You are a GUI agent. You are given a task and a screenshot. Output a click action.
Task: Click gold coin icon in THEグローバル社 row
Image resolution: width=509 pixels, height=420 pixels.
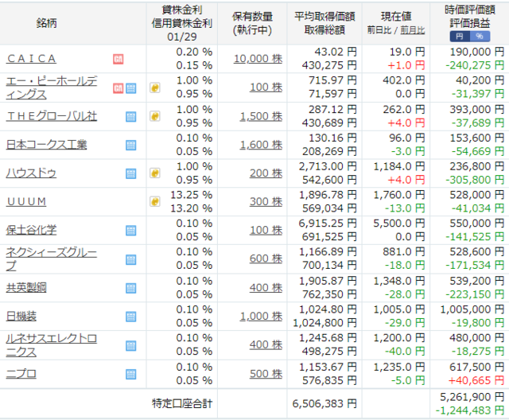pyautogui.click(x=155, y=116)
